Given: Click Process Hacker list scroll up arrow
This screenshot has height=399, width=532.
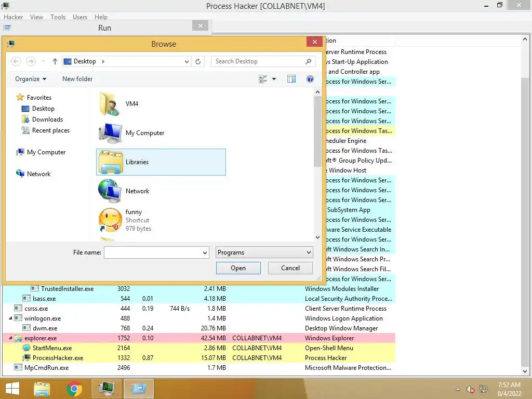Looking at the screenshot, I should click(525, 39).
